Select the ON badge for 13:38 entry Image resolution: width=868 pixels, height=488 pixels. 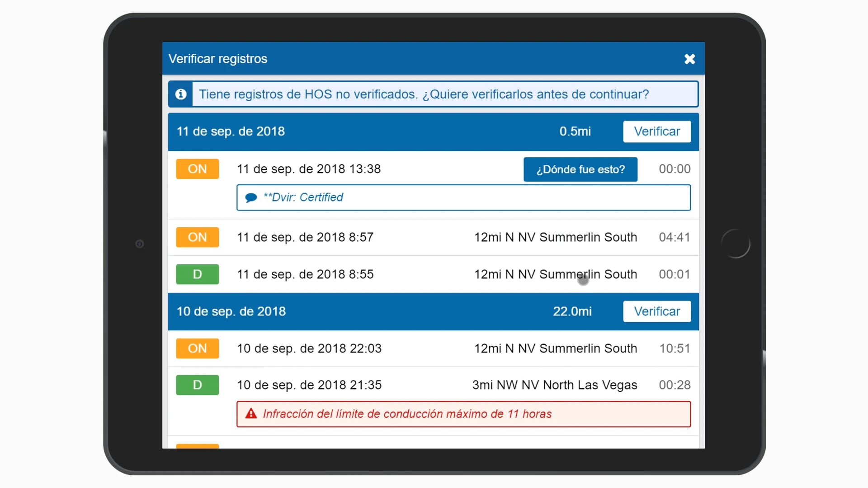197,169
